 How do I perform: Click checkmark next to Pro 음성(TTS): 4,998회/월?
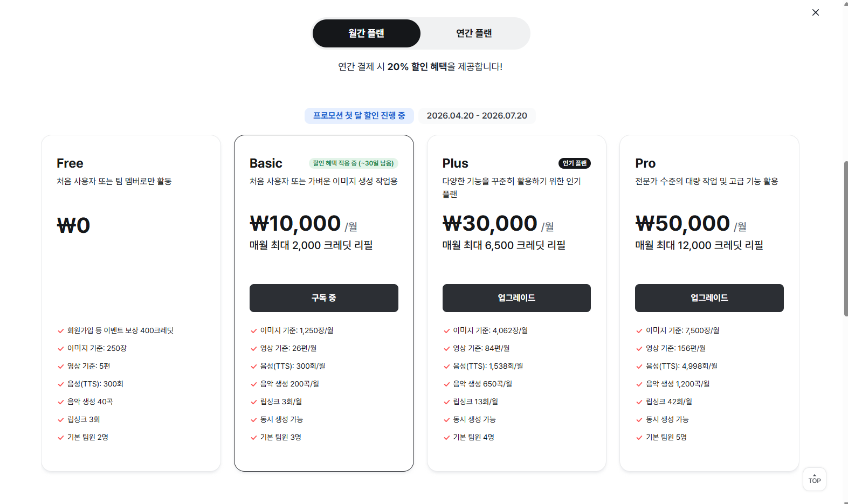tap(639, 367)
